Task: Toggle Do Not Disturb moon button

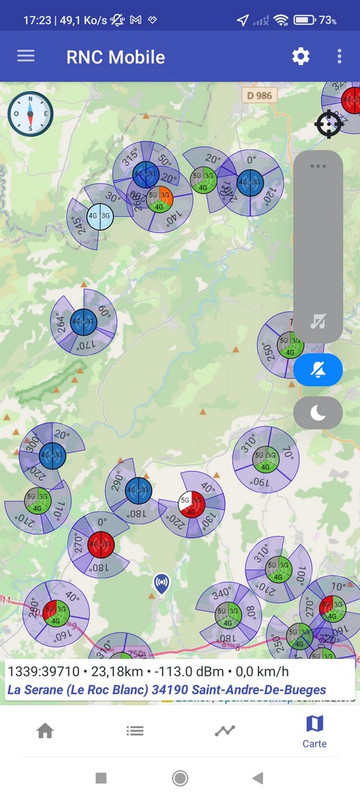Action: click(318, 413)
